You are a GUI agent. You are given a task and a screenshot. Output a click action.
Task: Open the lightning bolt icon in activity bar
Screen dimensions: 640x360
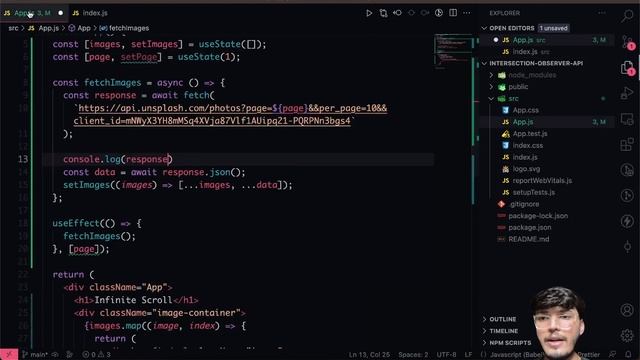[x=627, y=221]
